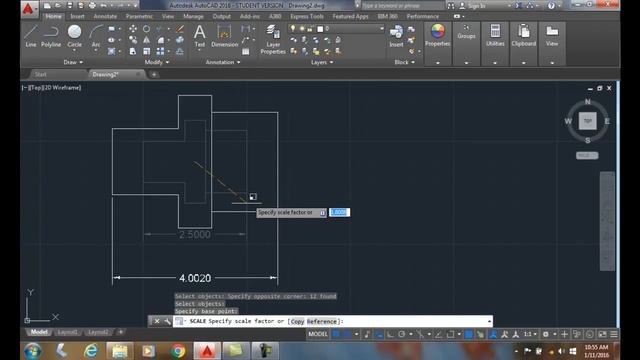Open the View panel

click(552, 35)
